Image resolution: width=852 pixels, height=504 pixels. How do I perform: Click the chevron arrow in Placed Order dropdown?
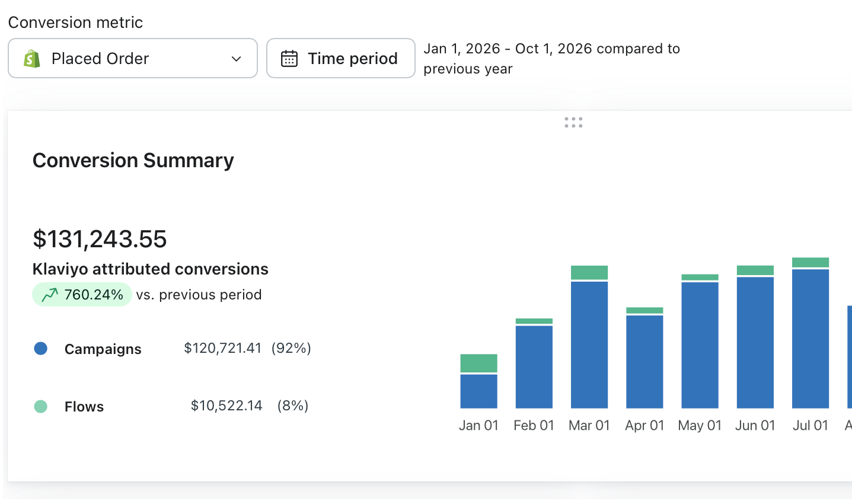(x=236, y=59)
